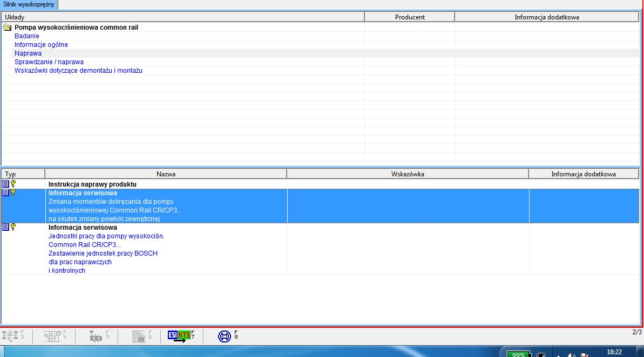The image size is (644, 357).
Task: Click the i kontrolnych line
Action: [67, 270]
